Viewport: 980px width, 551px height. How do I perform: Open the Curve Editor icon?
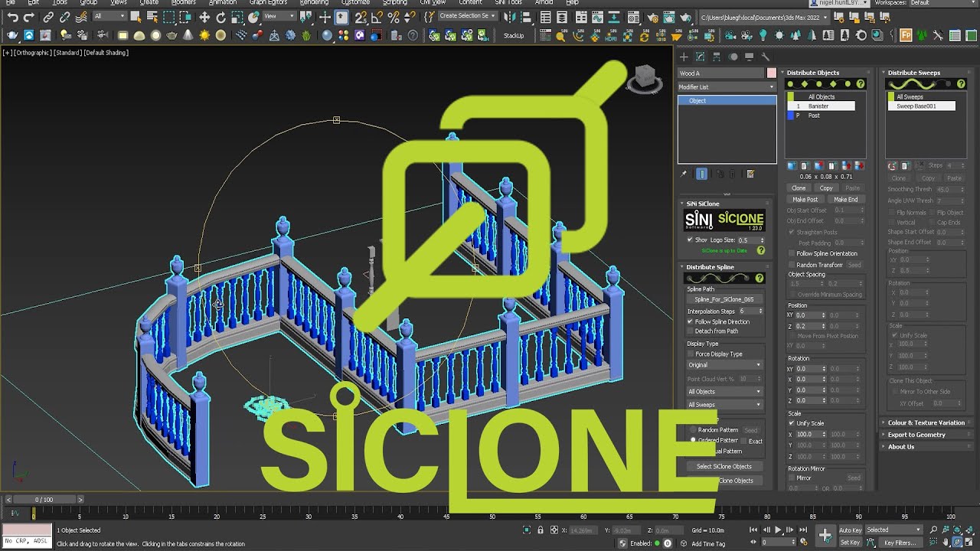(599, 17)
